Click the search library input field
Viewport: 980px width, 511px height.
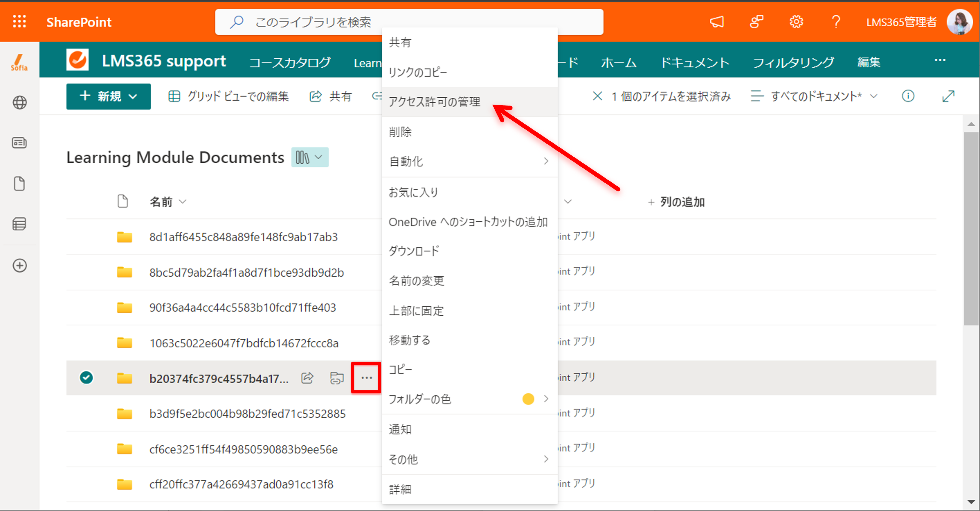coord(409,22)
